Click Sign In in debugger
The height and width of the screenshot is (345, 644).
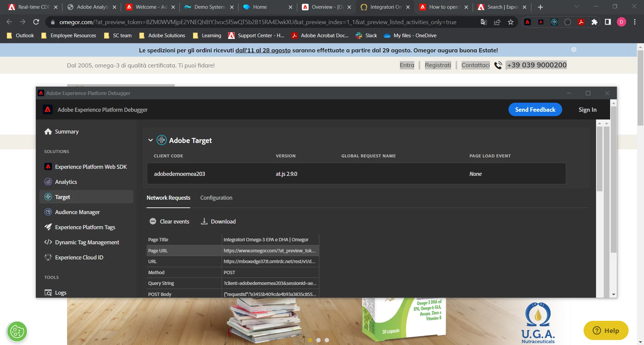coord(588,109)
